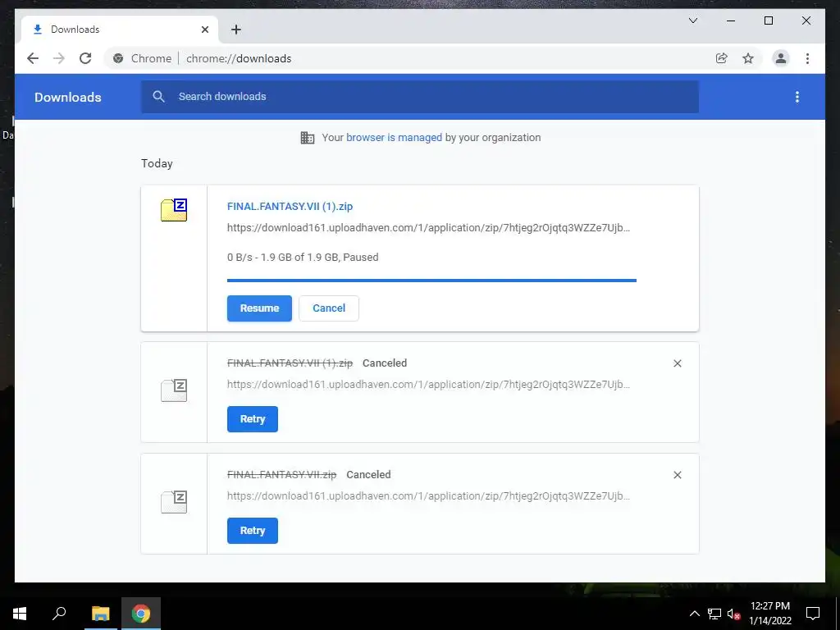840x630 pixels.
Task: Click the gray zip icon of canceled FINAL.FANTASY.VII.zip
Action: 174,501
